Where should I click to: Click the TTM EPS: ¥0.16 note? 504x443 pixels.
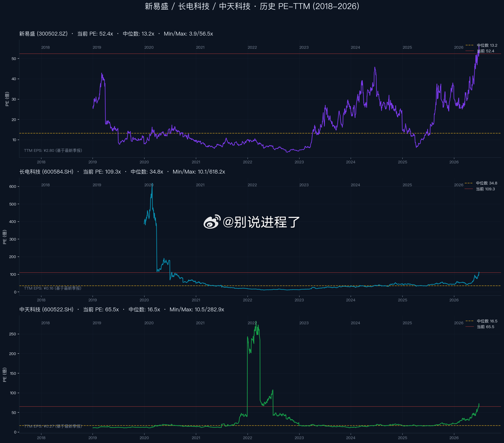pyautogui.click(x=53, y=288)
